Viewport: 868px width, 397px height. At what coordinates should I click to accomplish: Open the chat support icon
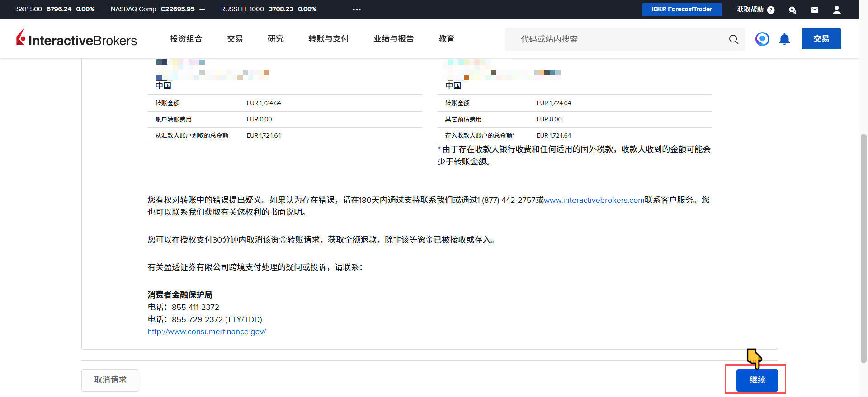click(792, 9)
